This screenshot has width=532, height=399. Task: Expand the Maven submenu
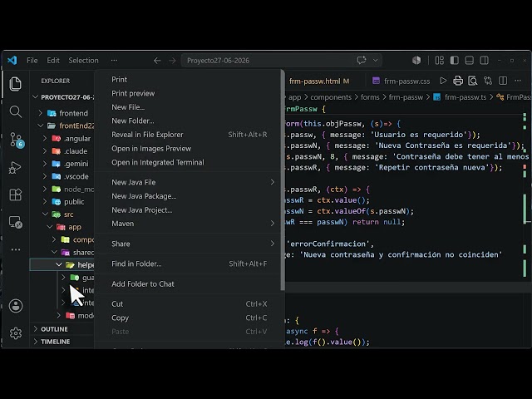(x=189, y=224)
